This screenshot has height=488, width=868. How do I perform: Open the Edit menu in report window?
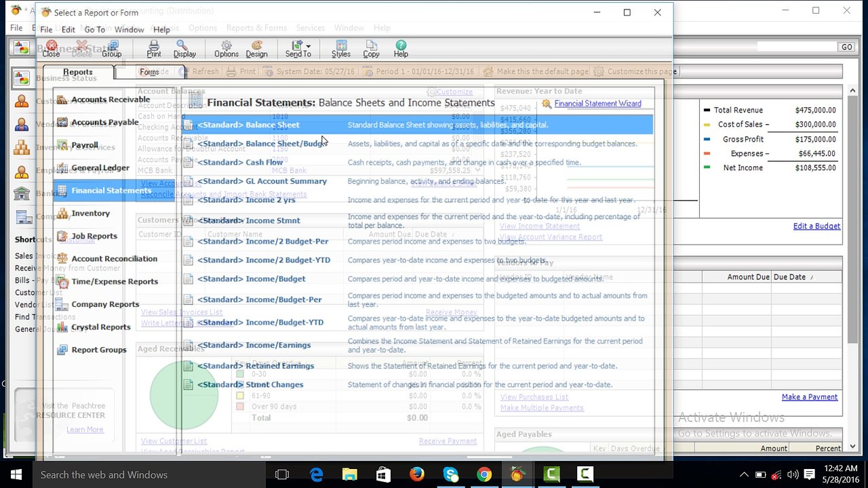(68, 30)
